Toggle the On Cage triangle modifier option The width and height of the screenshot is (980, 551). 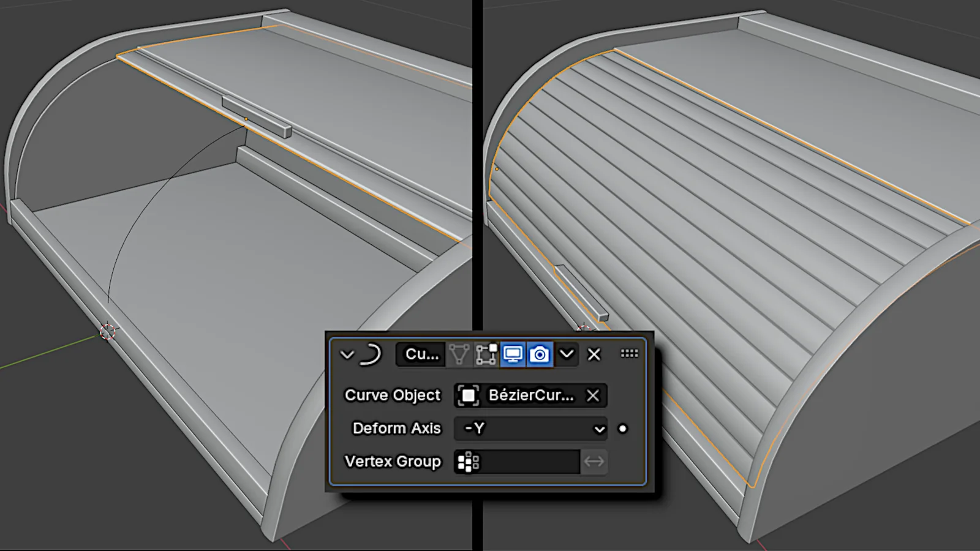coord(459,354)
